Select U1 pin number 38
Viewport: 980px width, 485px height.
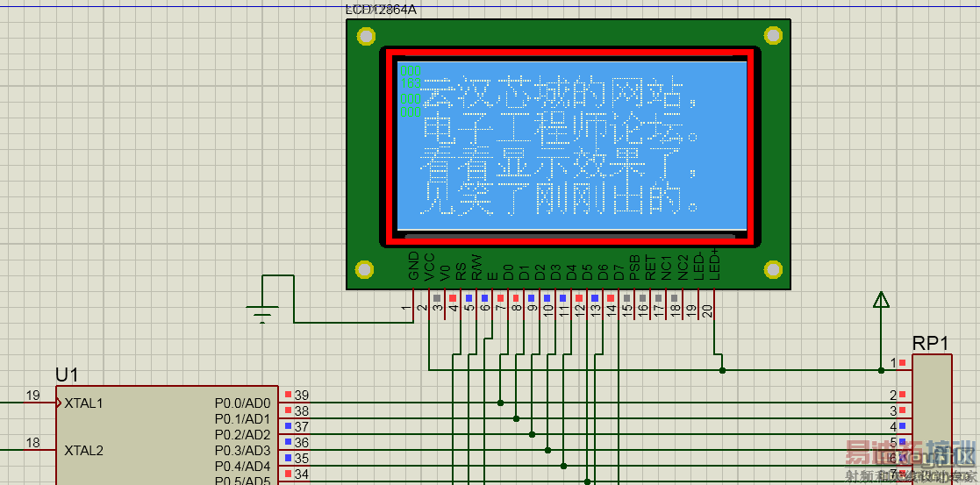tap(302, 411)
